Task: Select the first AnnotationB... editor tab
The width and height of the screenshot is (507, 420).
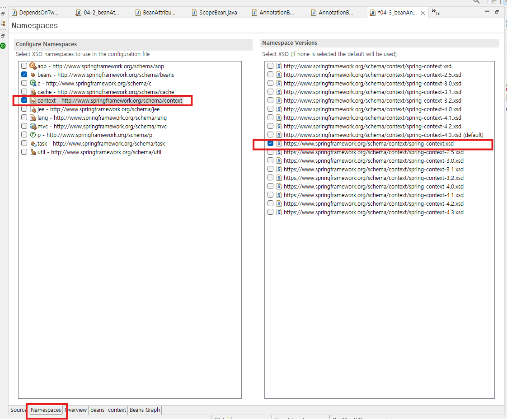Action: click(x=273, y=13)
